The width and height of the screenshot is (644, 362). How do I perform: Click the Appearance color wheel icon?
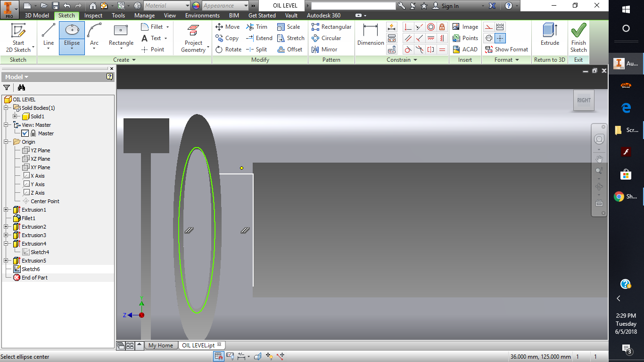(196, 6)
